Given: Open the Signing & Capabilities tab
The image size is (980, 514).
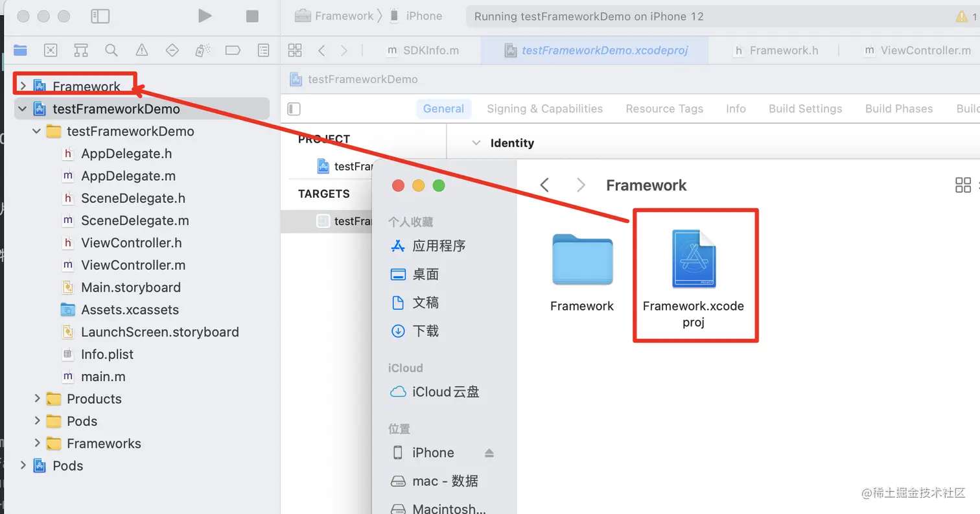Looking at the screenshot, I should pyautogui.click(x=544, y=109).
